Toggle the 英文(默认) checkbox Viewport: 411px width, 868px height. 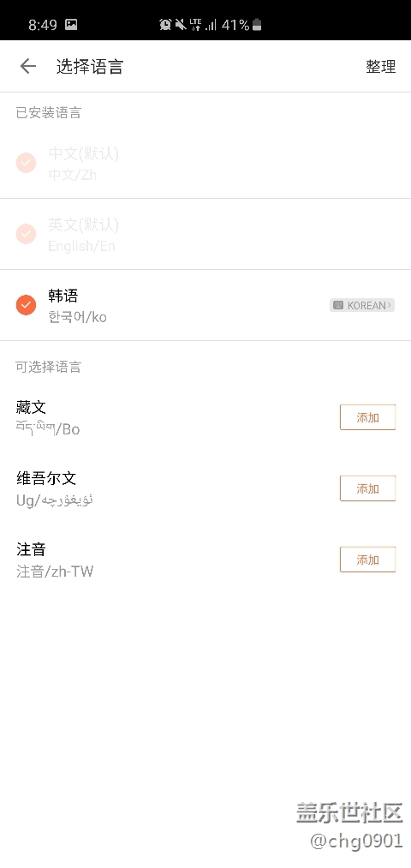(26, 234)
